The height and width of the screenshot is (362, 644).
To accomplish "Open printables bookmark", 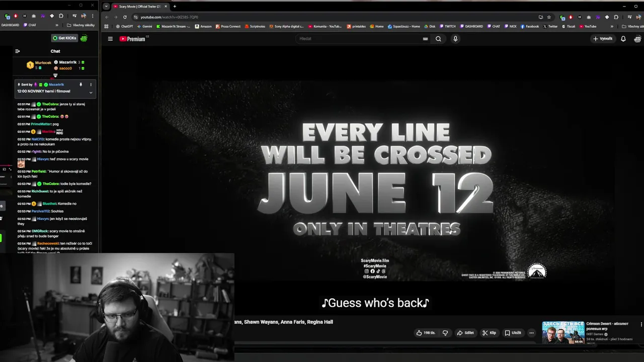I will tap(356, 26).
